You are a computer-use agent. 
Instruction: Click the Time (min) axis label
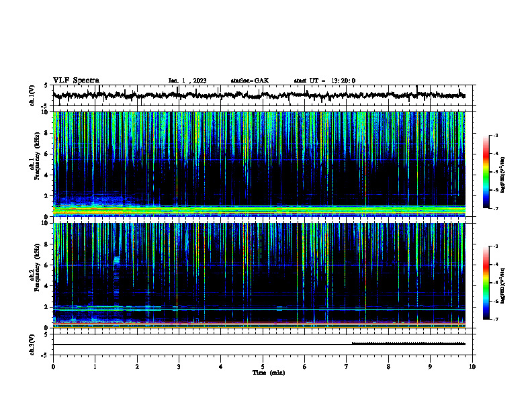pos(269,373)
